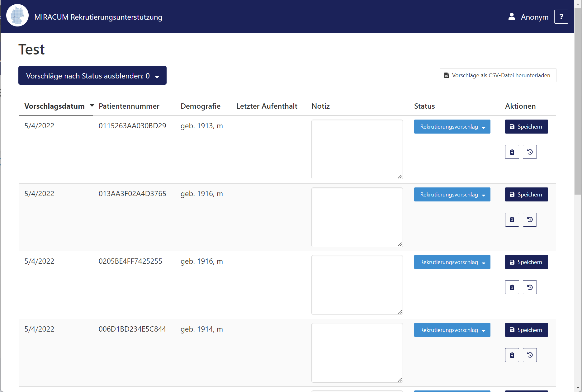Click the Demografie column header
This screenshot has width=582, height=392.
[x=201, y=106]
